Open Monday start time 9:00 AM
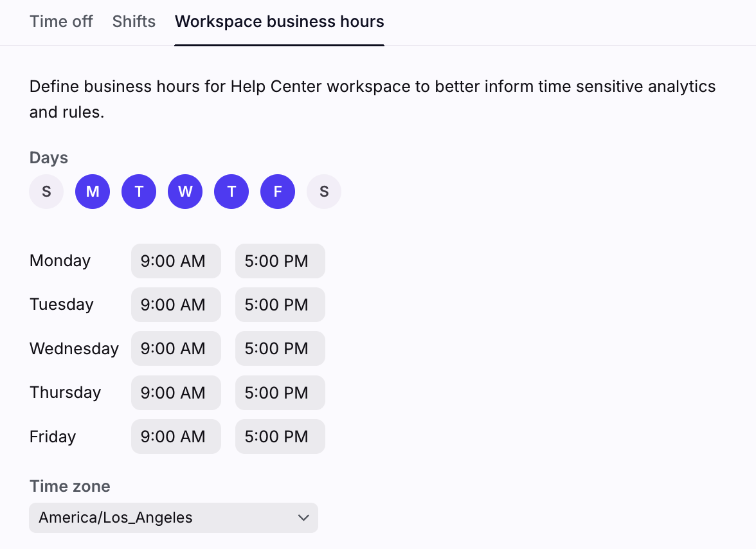 click(175, 261)
